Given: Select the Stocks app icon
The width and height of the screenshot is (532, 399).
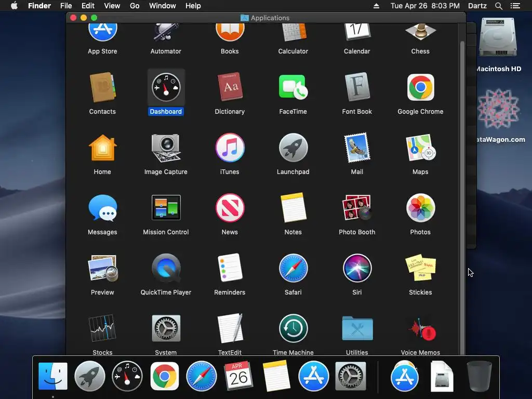Looking at the screenshot, I should [x=102, y=328].
